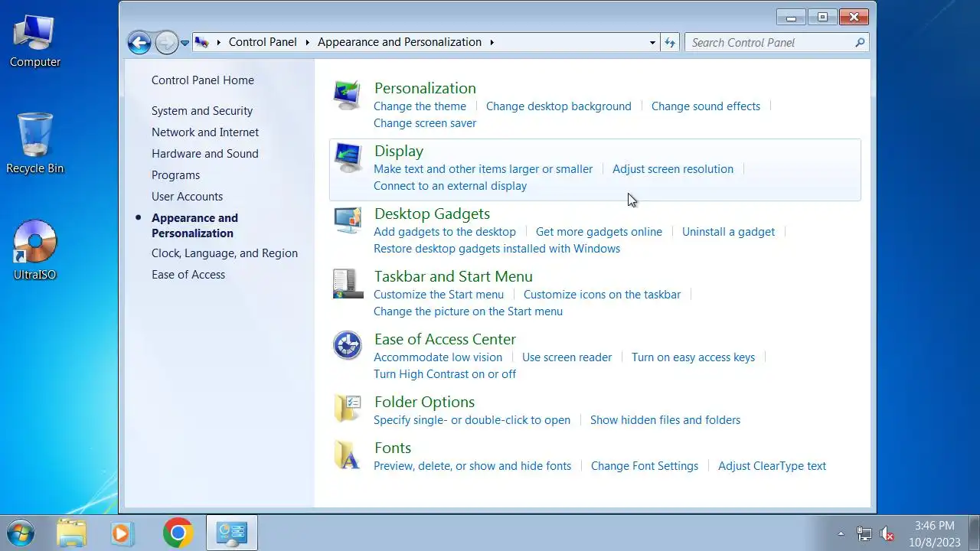This screenshot has height=551, width=980.
Task: Open Clock, Language, and Region
Action: (x=224, y=253)
